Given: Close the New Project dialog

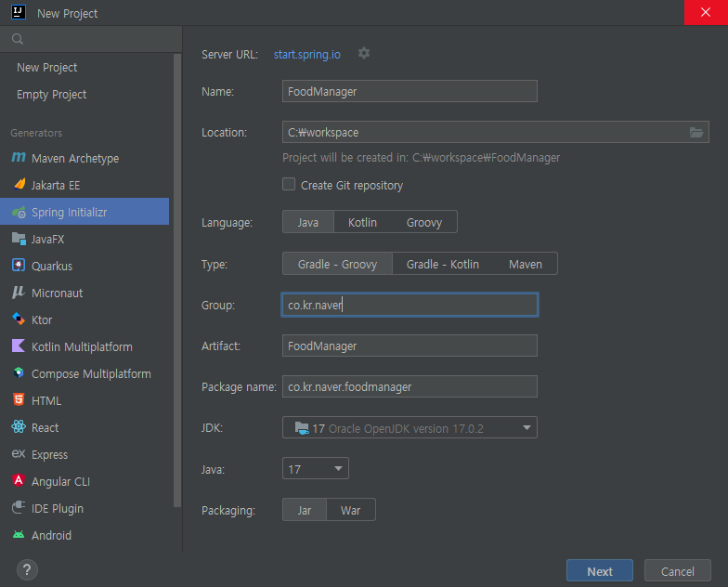Looking at the screenshot, I should click(x=706, y=12).
